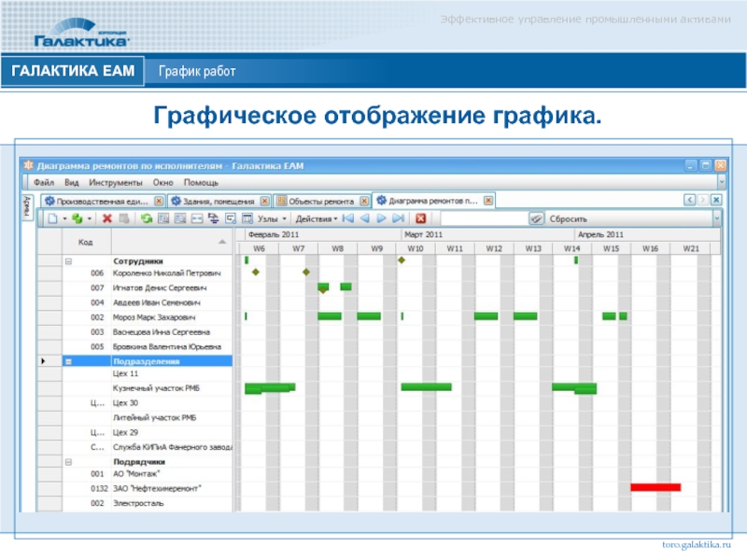The width and height of the screenshot is (747, 560).
Task: Jump to first record with navigation arrow
Action: 347,218
